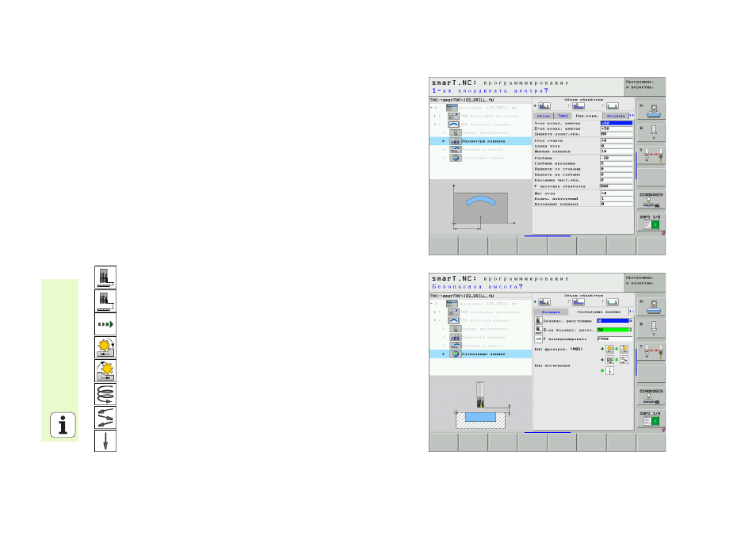The width and height of the screenshot is (756, 536).
Task: Select first machining scope radio in upper screen
Action: pyautogui.click(x=535, y=105)
